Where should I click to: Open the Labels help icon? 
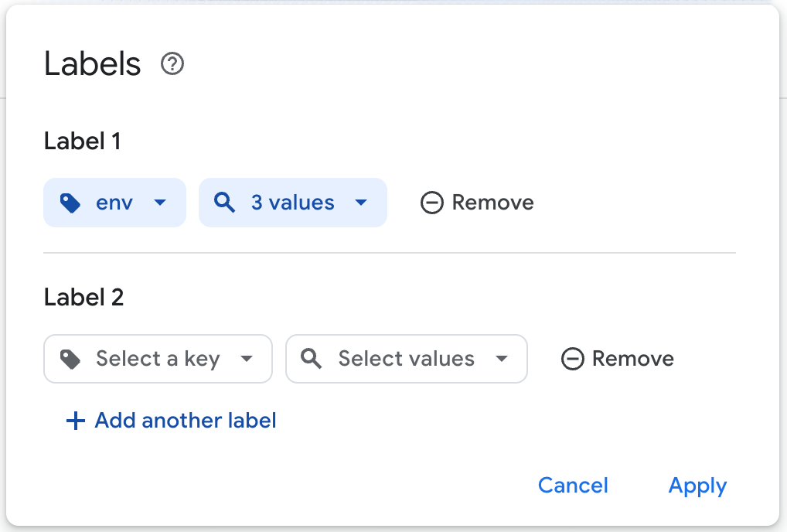172,64
